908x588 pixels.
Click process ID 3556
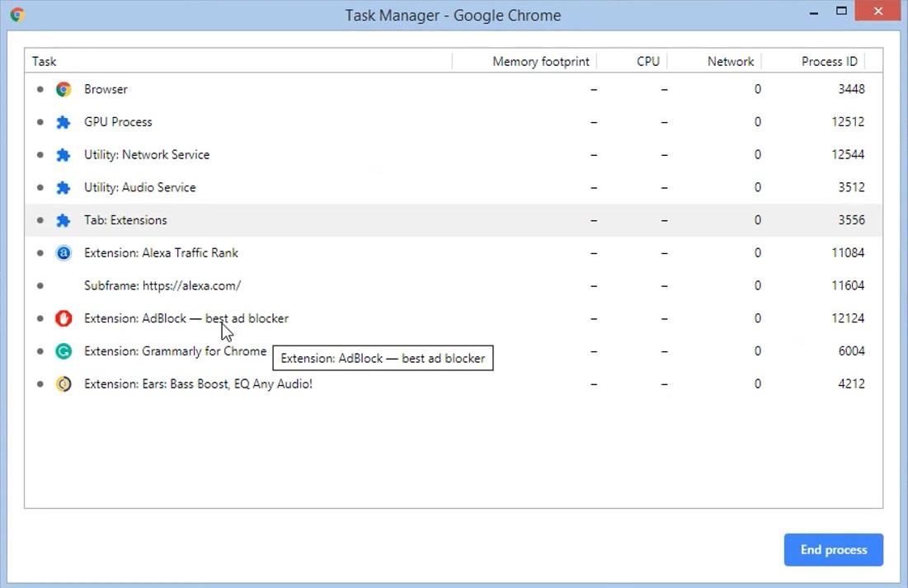851,220
